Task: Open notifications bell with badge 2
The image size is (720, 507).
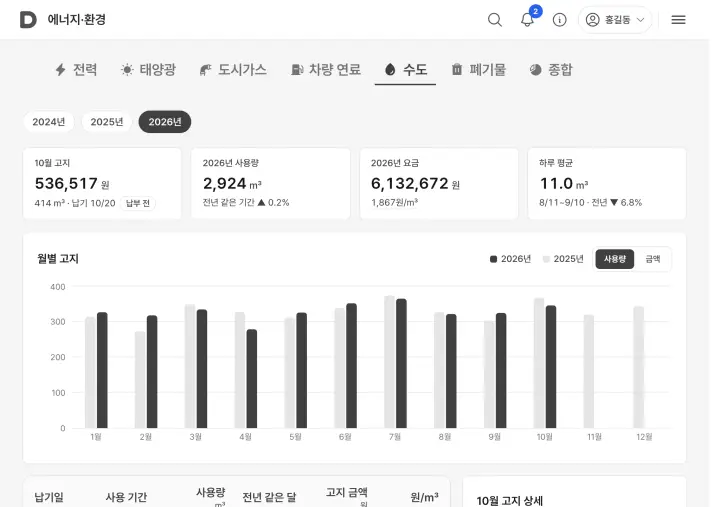Action: coord(527,20)
